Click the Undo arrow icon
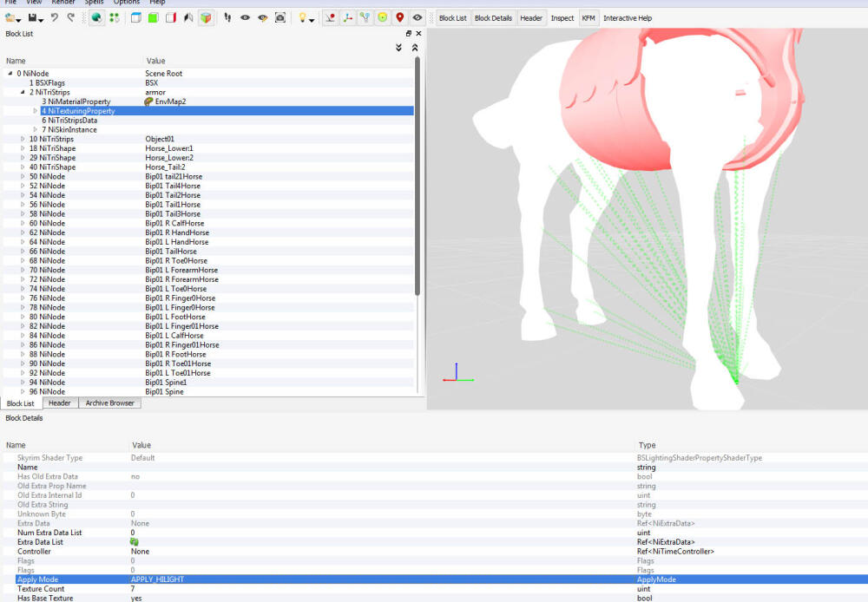Viewport: 868px width, 602px height. pyautogui.click(x=54, y=17)
